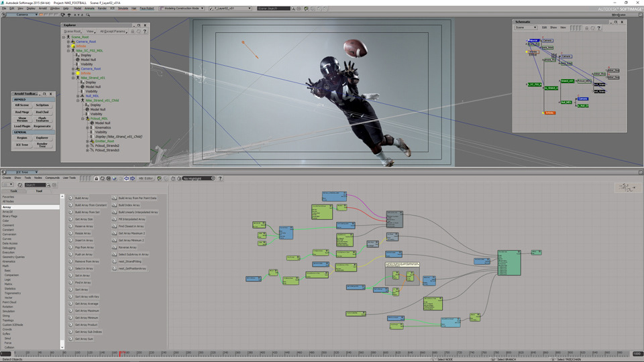Expand the Kinematics property

point(87,127)
